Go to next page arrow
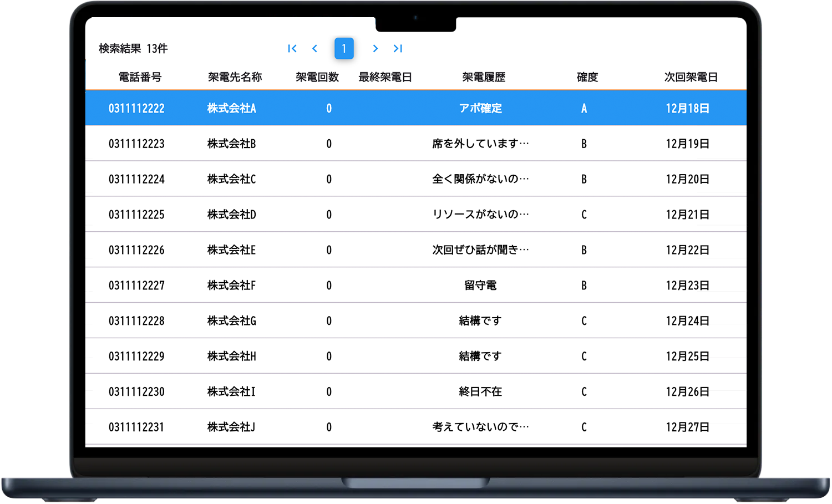 click(376, 49)
